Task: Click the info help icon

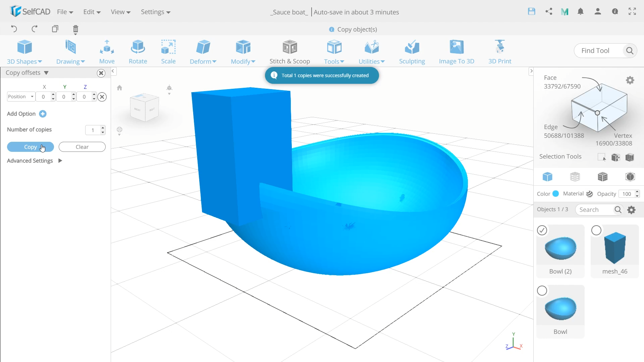Action: (615, 11)
